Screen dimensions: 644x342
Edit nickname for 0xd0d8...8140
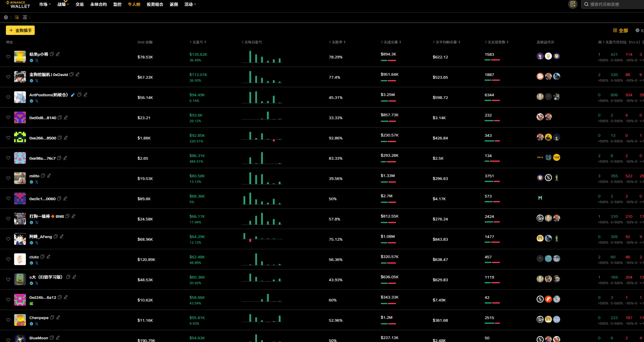66,118
